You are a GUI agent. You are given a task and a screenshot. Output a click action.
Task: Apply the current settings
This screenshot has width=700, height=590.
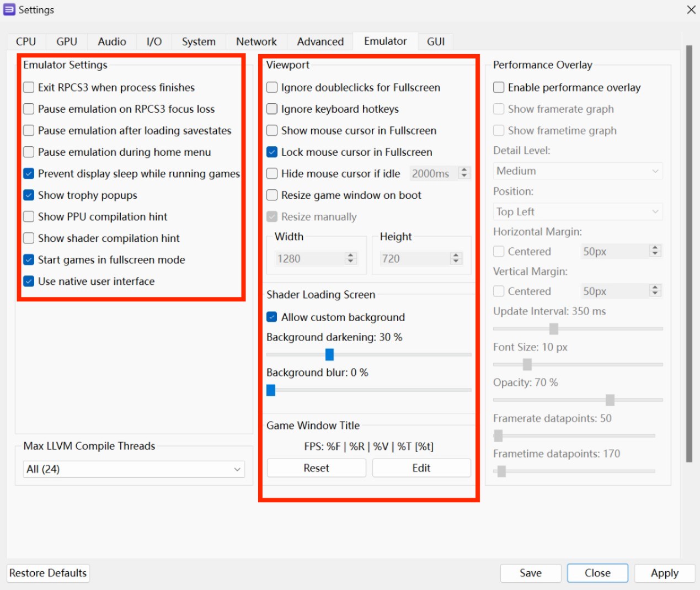click(665, 573)
